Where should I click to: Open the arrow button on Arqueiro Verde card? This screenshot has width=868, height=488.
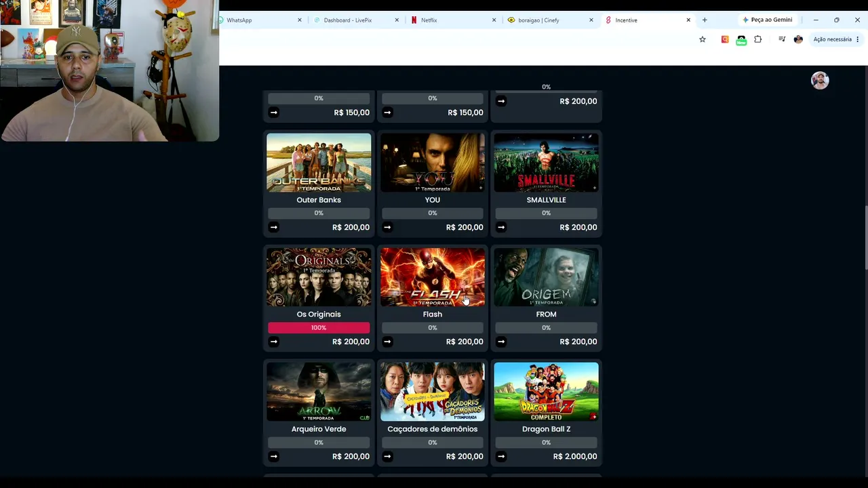coord(274,456)
